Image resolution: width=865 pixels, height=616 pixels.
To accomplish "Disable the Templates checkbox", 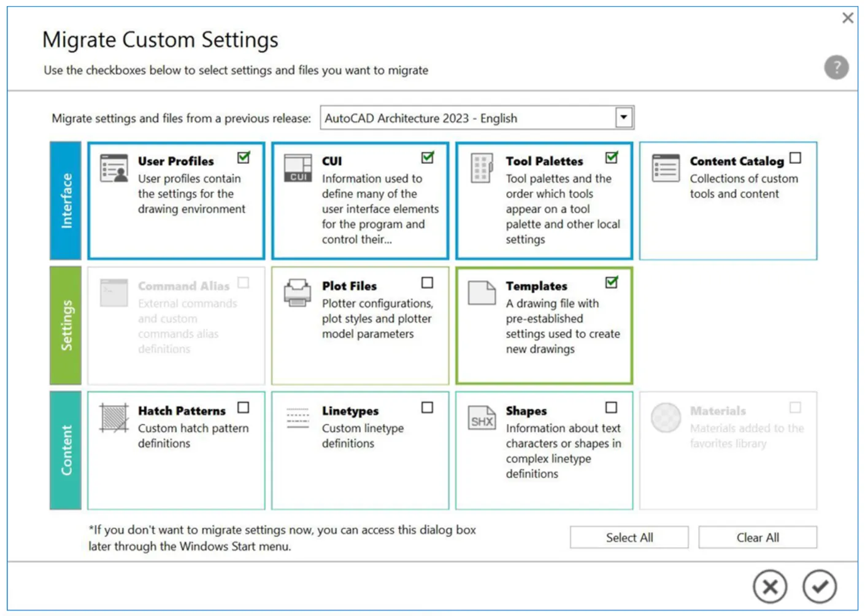I will [610, 282].
